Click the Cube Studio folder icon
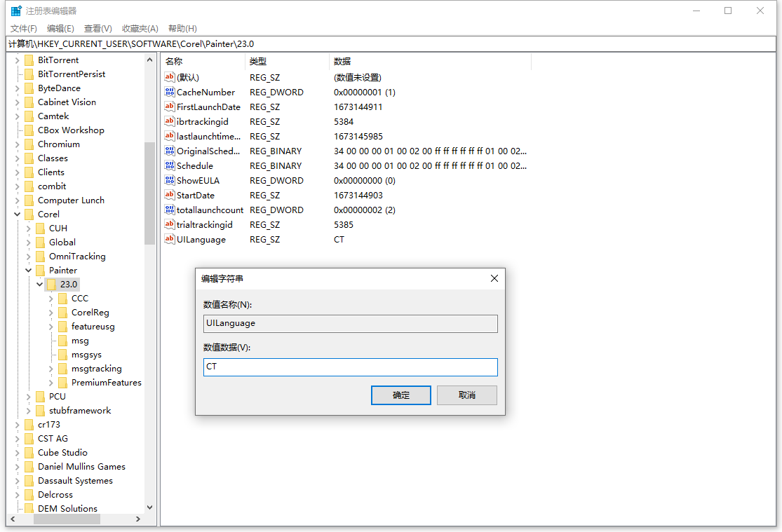The width and height of the screenshot is (782, 532). coord(29,452)
